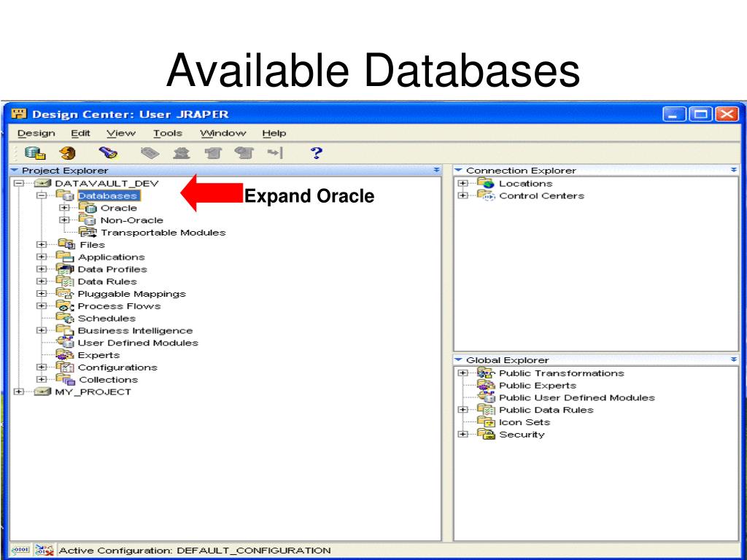Screen dimensions: 747x560
Task: Click the Security lock folder icon
Action: pos(487,435)
